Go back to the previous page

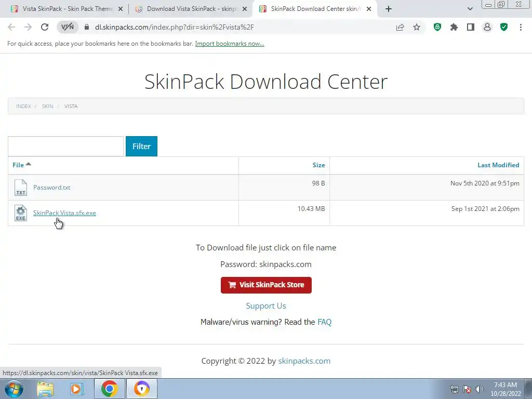point(11,27)
